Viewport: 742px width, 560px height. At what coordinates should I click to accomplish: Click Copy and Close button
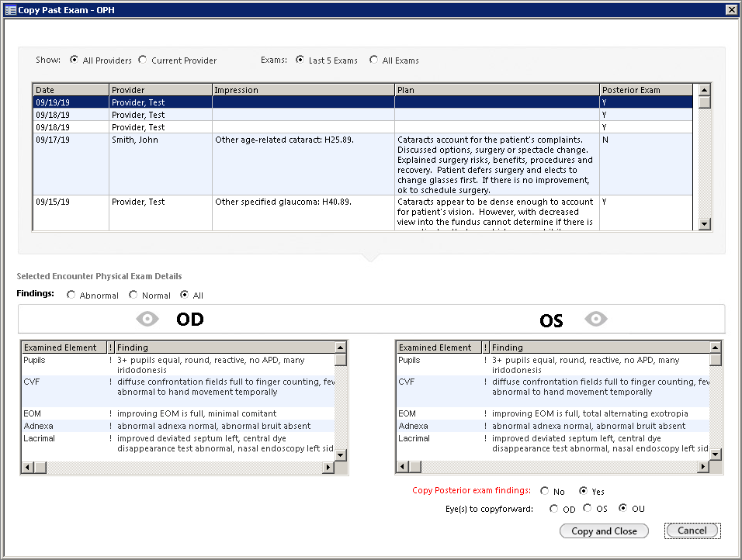(604, 531)
